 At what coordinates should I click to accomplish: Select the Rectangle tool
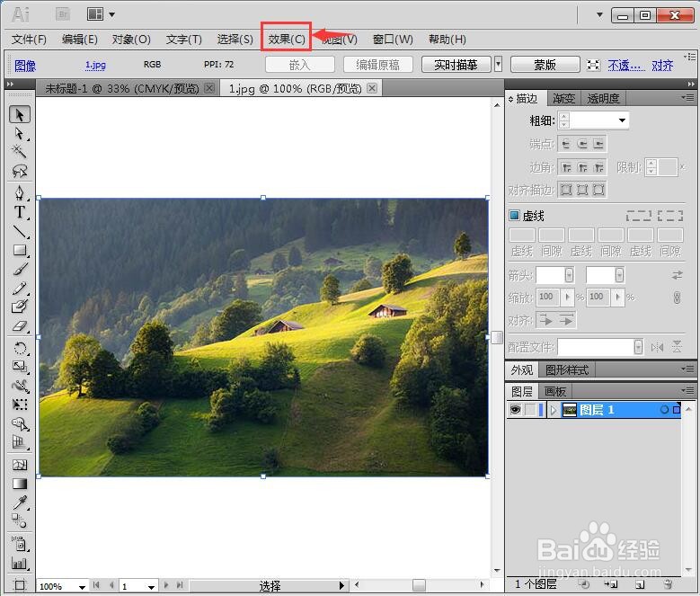tap(20, 250)
